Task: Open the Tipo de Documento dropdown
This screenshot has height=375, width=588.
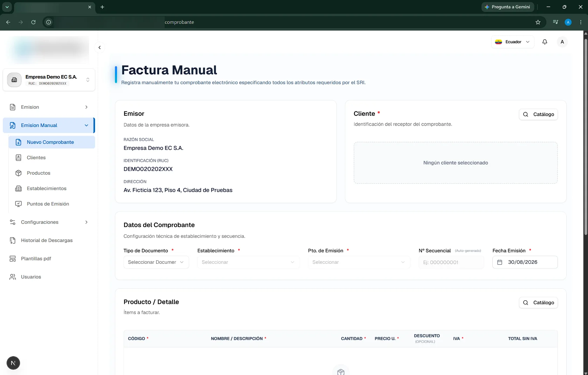Action: (x=156, y=262)
